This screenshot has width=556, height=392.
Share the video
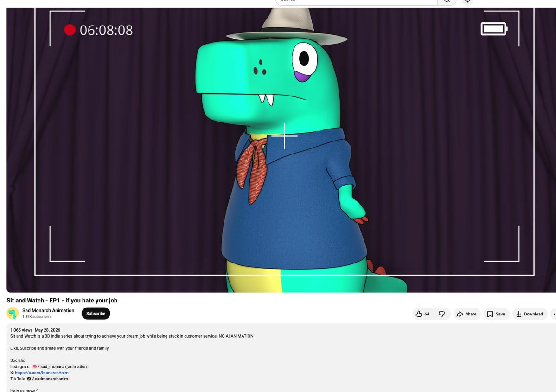click(x=467, y=314)
